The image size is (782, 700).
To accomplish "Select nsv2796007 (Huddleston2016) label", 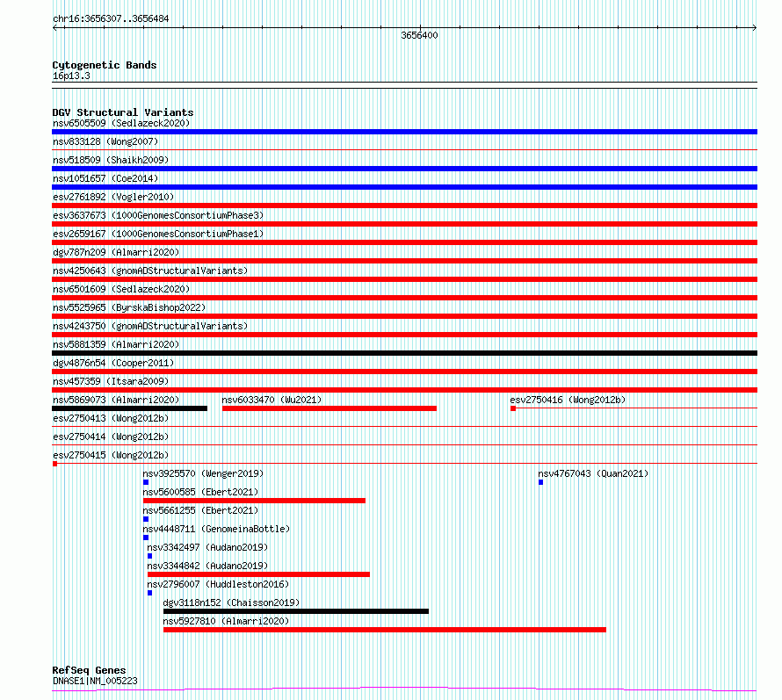I will pyautogui.click(x=218, y=584).
